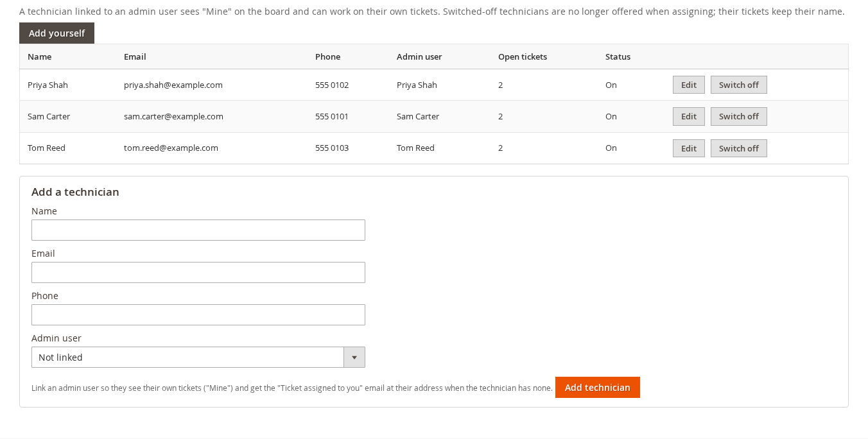Click the Name column header
The width and height of the screenshot is (868, 439).
point(39,56)
